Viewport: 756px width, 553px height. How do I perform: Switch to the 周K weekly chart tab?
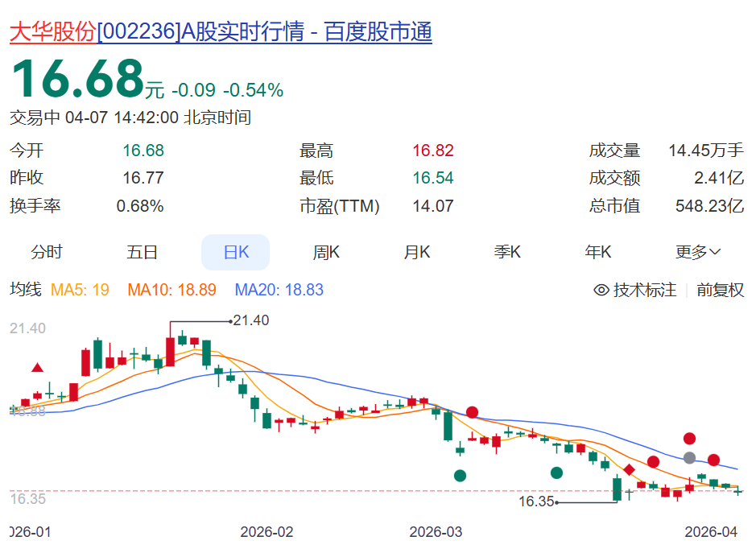coord(324,252)
